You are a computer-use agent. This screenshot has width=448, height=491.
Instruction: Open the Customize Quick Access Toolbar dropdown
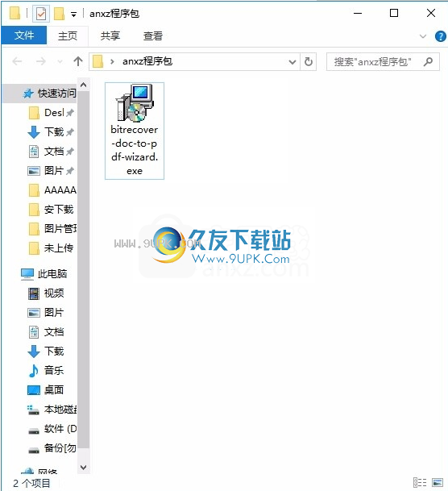point(74,15)
